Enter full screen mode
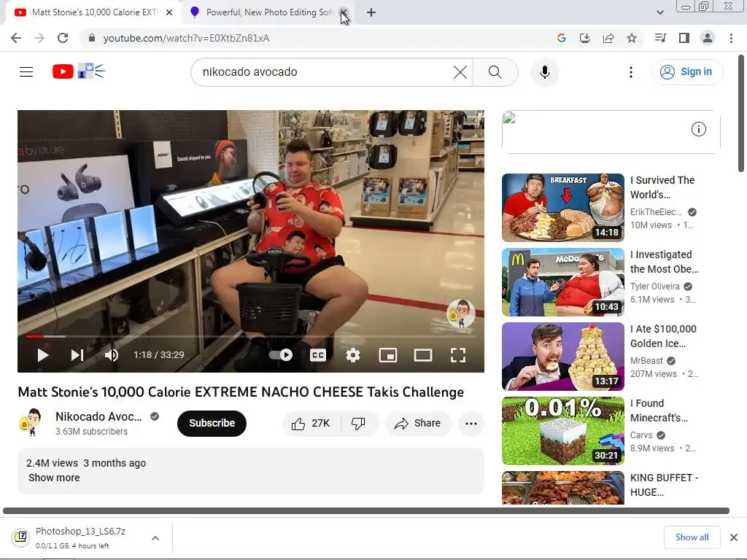 point(458,355)
